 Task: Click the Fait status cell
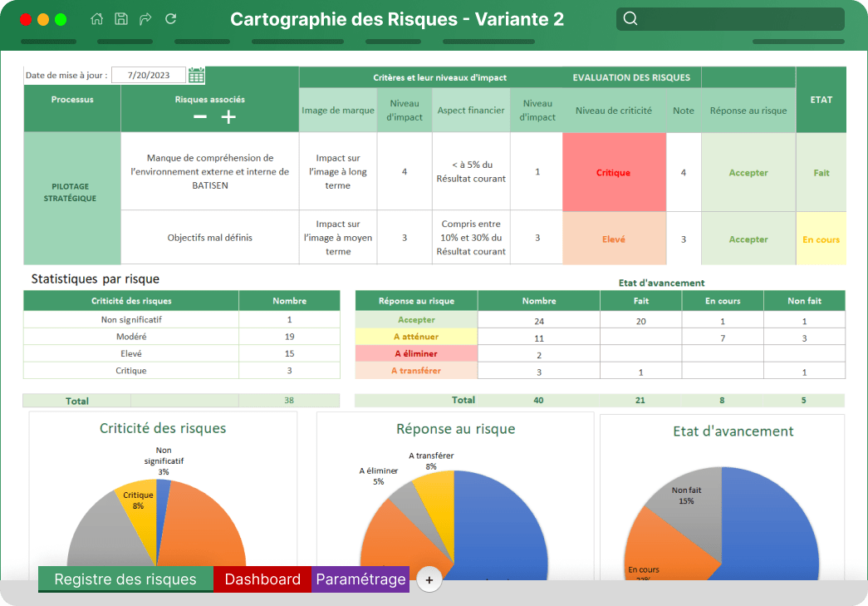point(821,173)
